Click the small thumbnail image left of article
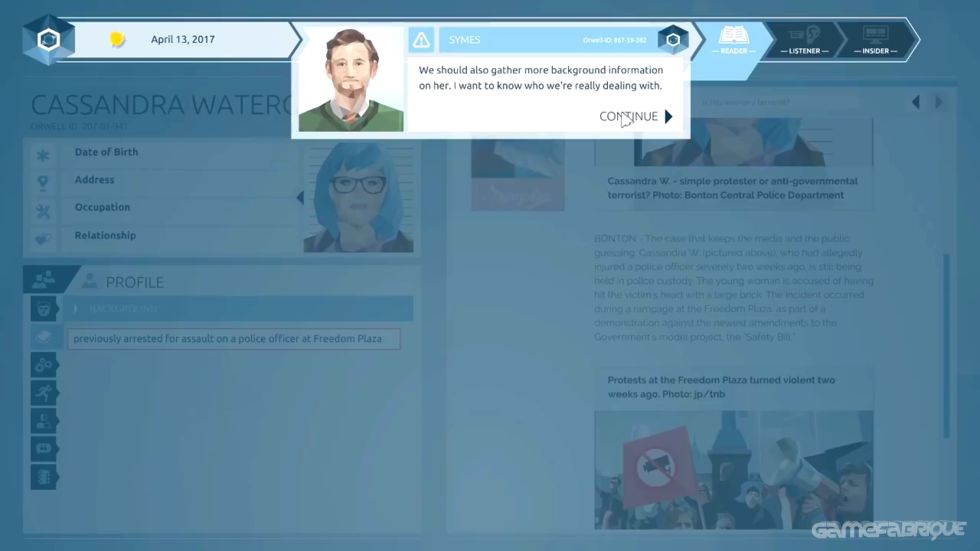980x551 pixels. (x=518, y=174)
